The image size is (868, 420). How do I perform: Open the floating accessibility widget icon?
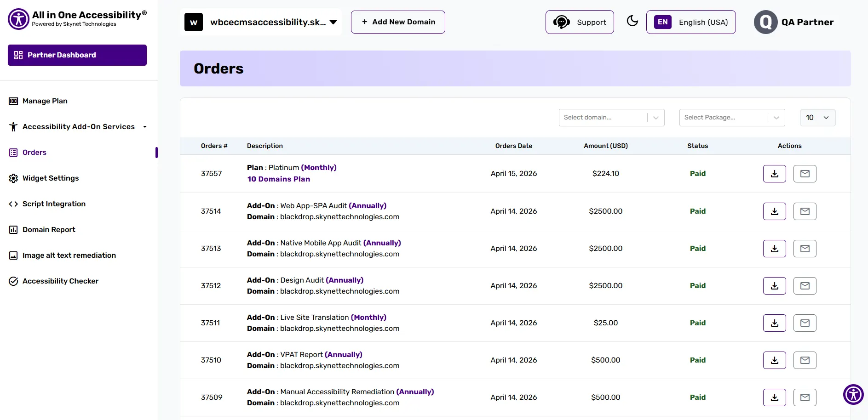(853, 394)
